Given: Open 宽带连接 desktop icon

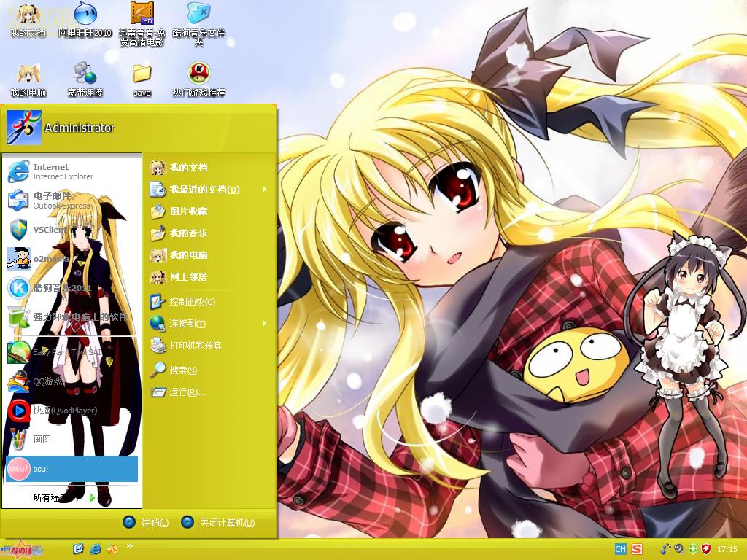Looking at the screenshot, I should (x=85, y=80).
